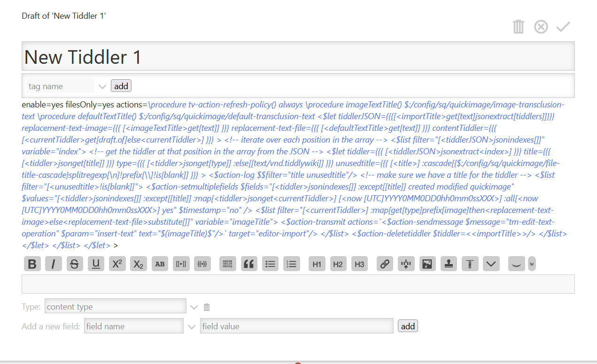Viewport: 597px width, 364px height.
Task: Open the content type dropdown
Action: [x=194, y=307]
